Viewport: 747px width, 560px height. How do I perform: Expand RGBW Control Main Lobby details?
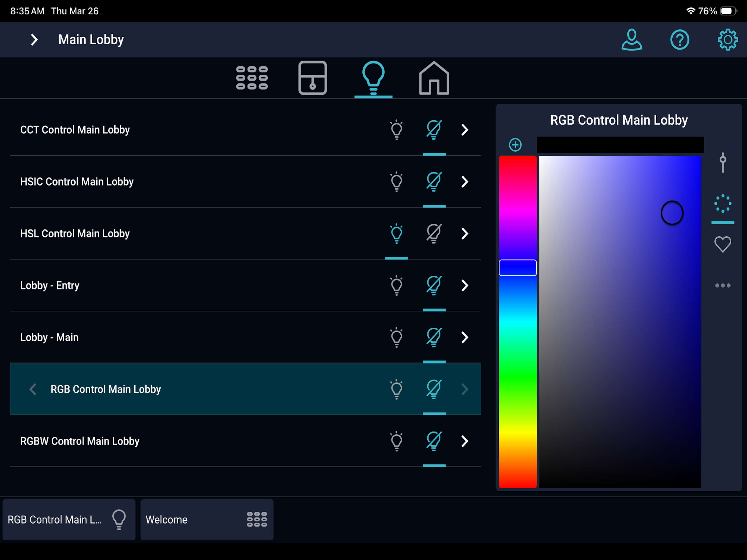[465, 441]
